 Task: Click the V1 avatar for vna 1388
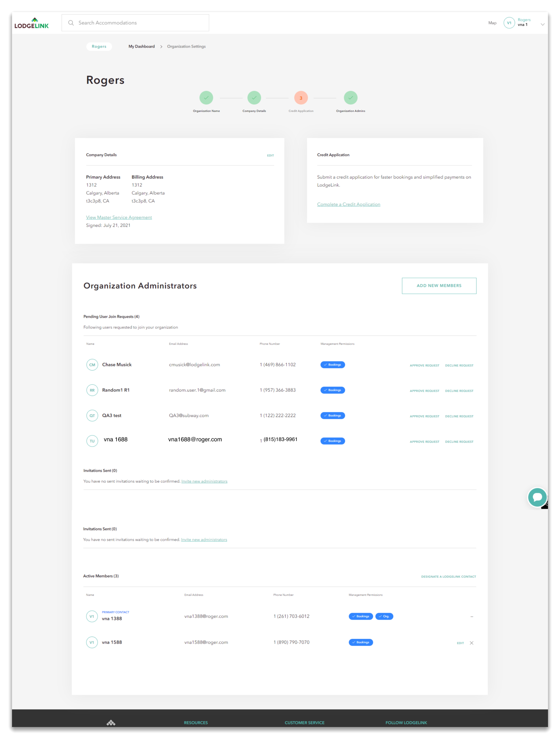pos(92,616)
